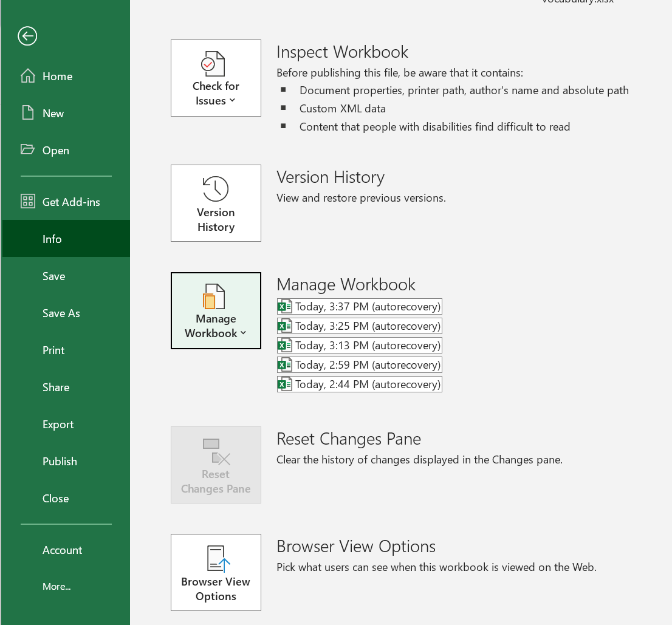
Task: Expand the Check for Issues dropdown arrow
Action: tap(232, 100)
